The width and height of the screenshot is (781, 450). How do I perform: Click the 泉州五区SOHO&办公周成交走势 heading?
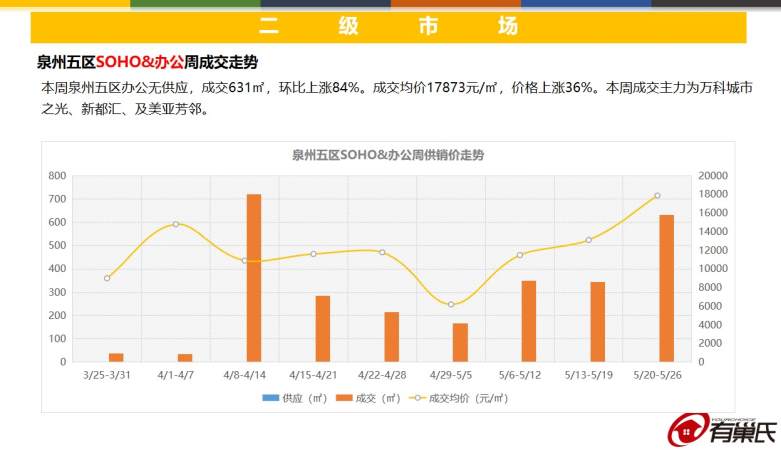tap(147, 62)
